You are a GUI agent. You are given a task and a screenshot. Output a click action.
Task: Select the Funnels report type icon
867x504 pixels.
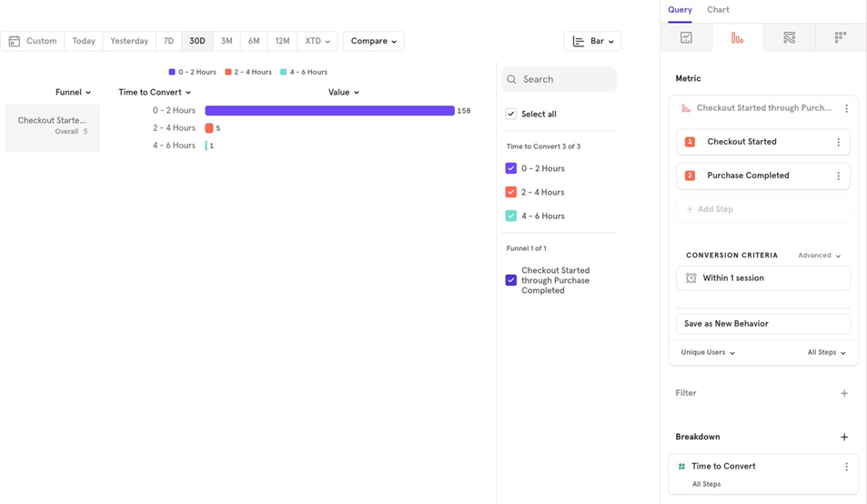click(x=738, y=37)
